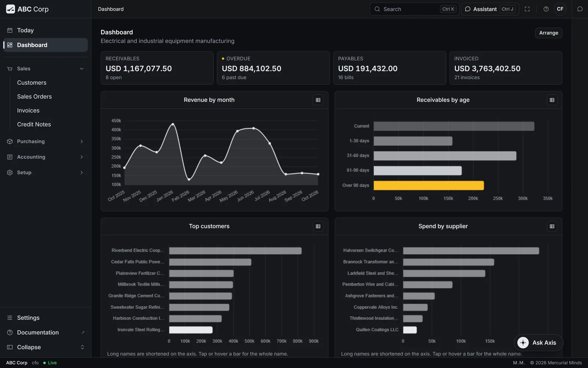Show table view for Revenue by month
Screen dimensions: 588x368
(318, 100)
